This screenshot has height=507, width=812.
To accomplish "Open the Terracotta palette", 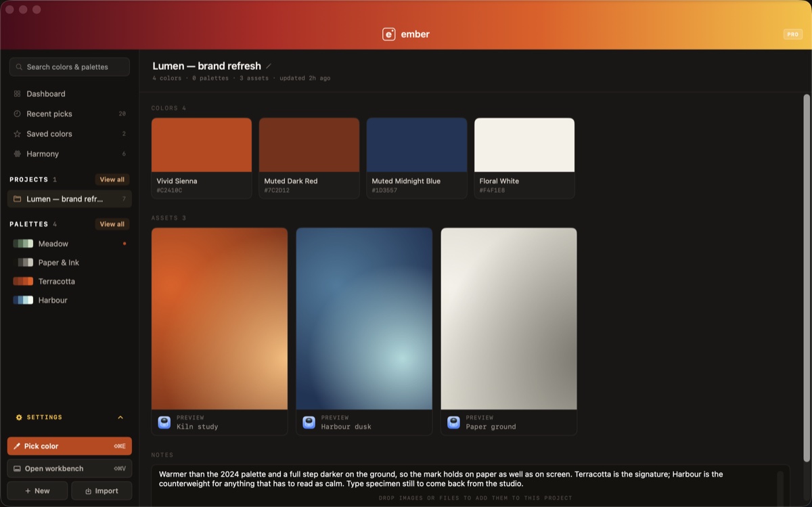I will (69, 282).
